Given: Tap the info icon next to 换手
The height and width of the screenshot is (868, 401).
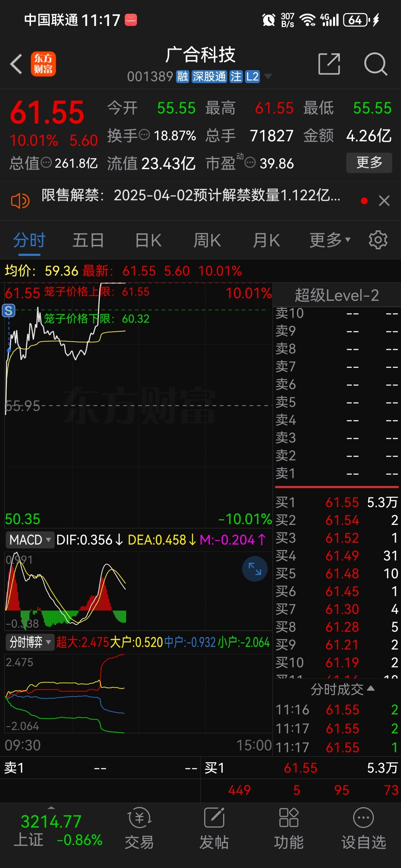Looking at the screenshot, I should [144, 135].
